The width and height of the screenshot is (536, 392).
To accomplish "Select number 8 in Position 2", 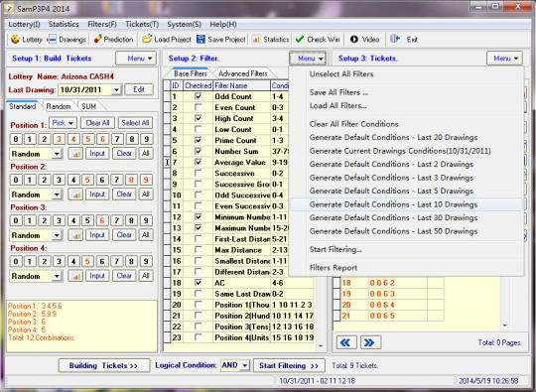I will point(131,180).
